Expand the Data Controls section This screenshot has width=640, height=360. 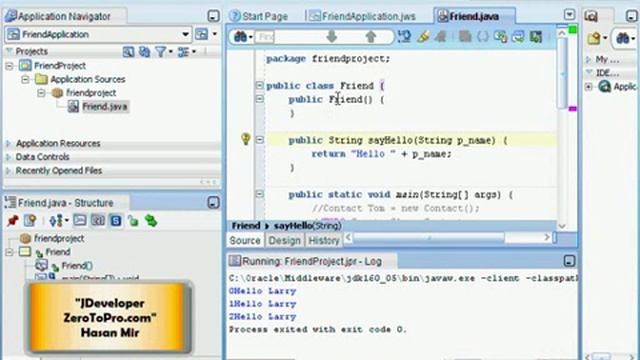pyautogui.click(x=8, y=157)
